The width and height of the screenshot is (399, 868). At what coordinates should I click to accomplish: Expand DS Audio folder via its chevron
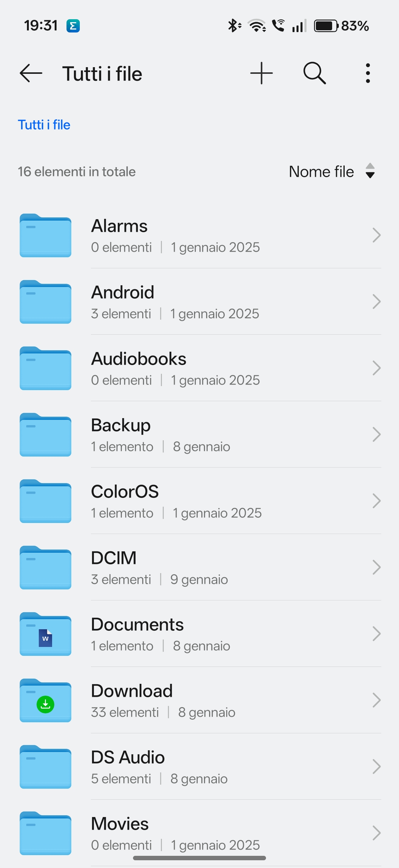click(x=376, y=767)
